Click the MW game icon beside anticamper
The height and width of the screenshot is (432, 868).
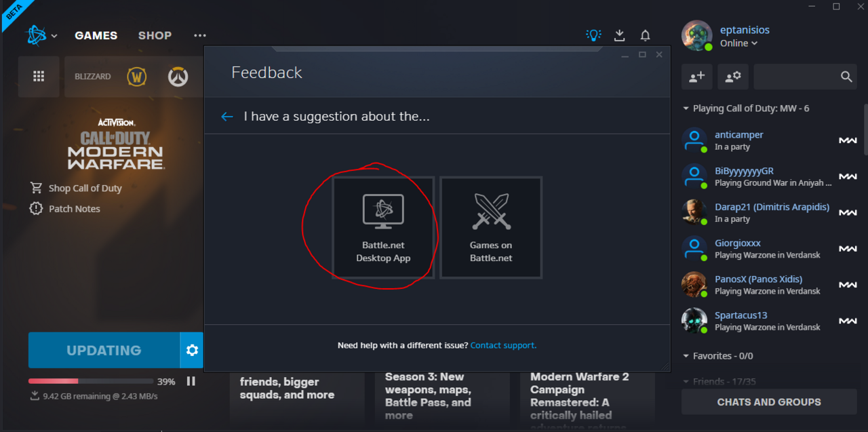click(848, 140)
